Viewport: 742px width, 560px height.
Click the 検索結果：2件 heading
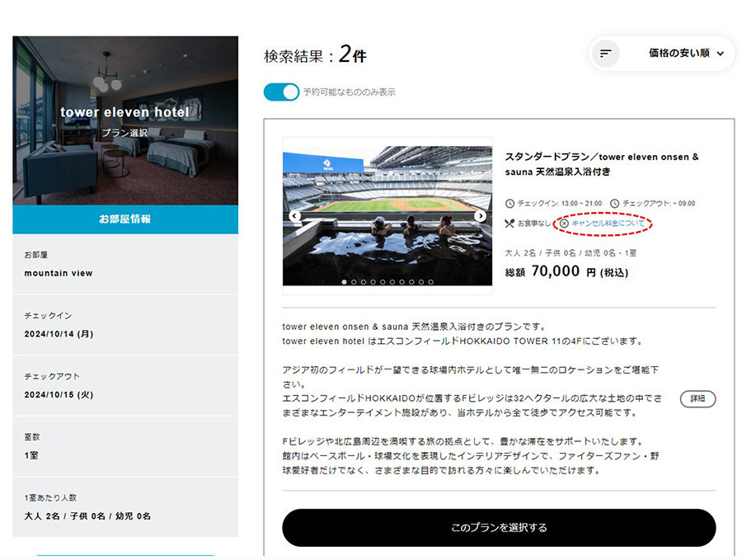click(x=315, y=55)
